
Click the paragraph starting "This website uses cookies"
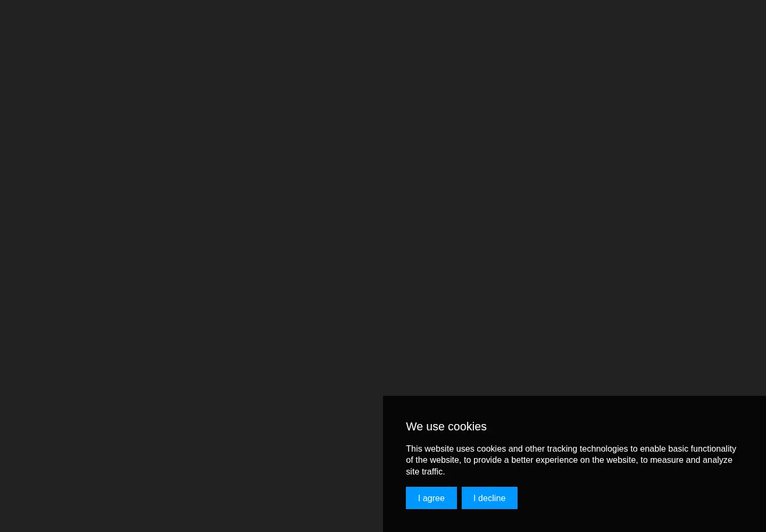click(x=571, y=460)
